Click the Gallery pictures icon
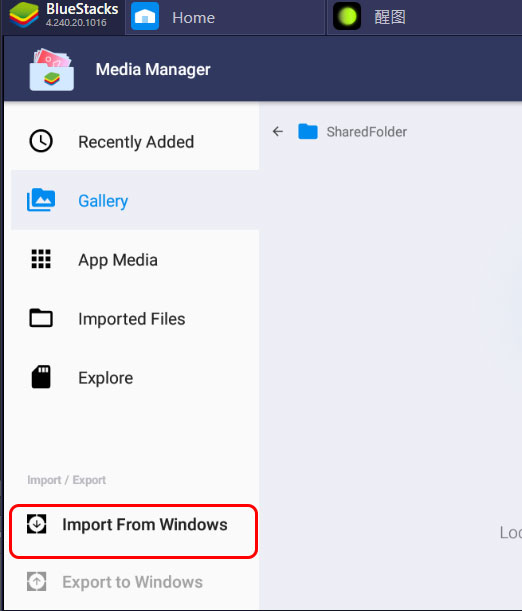 tap(41, 200)
